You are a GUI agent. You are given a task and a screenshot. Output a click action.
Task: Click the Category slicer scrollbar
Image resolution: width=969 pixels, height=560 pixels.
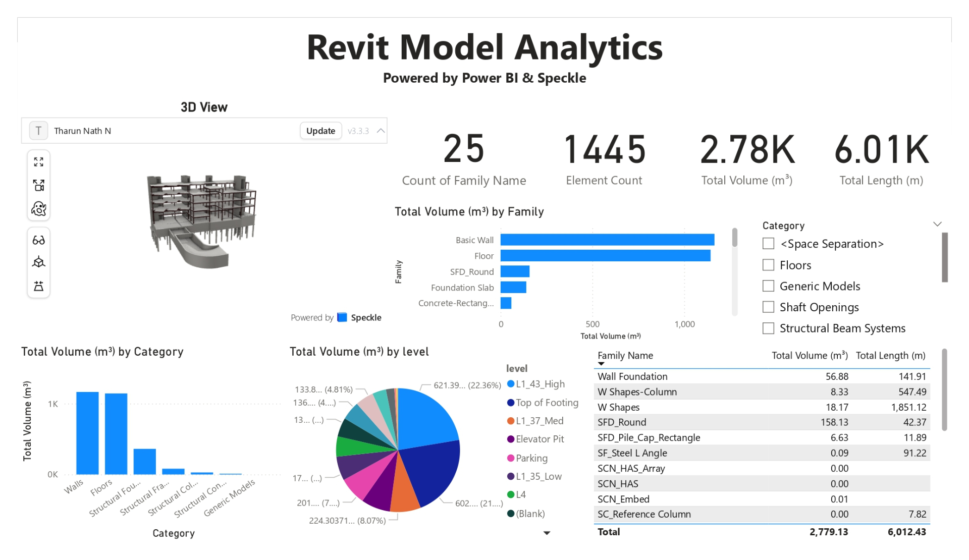click(945, 257)
